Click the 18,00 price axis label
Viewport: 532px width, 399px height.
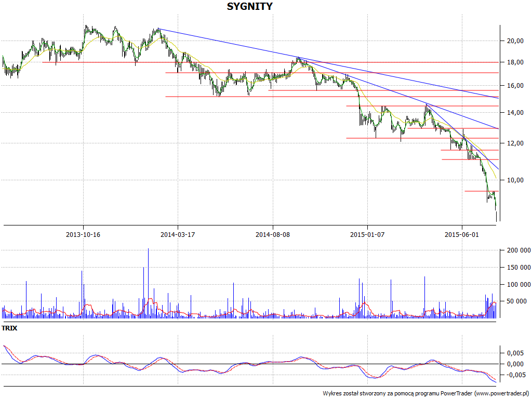coord(515,62)
